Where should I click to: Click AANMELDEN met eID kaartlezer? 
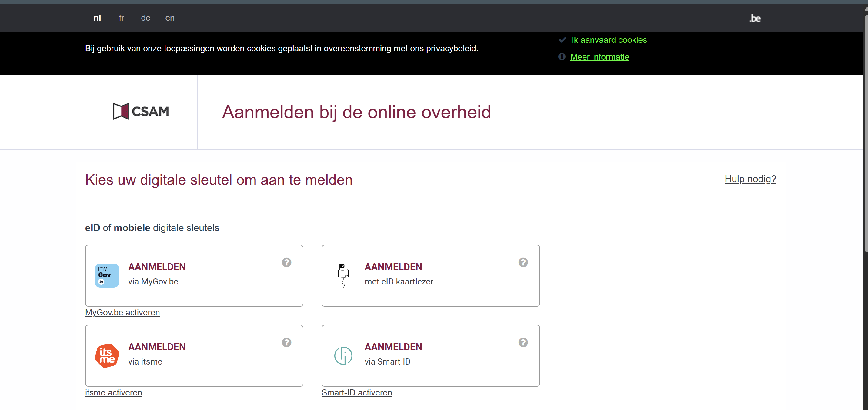click(x=431, y=275)
